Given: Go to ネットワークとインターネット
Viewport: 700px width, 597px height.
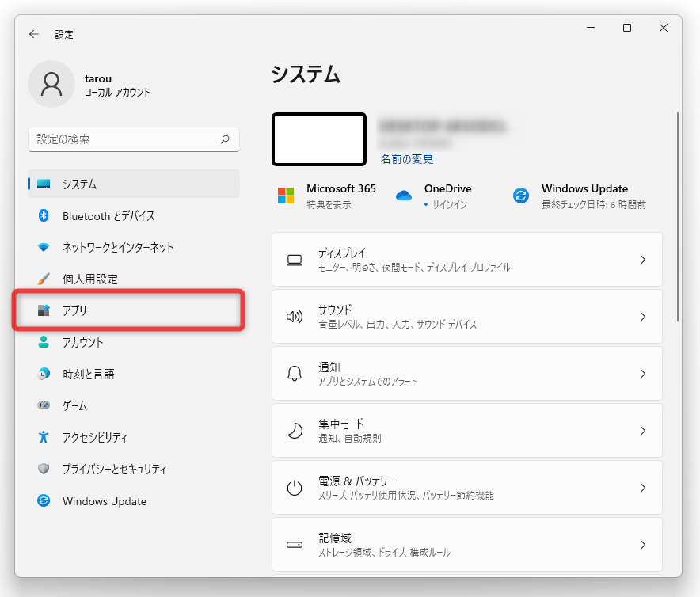Looking at the screenshot, I should [x=134, y=247].
